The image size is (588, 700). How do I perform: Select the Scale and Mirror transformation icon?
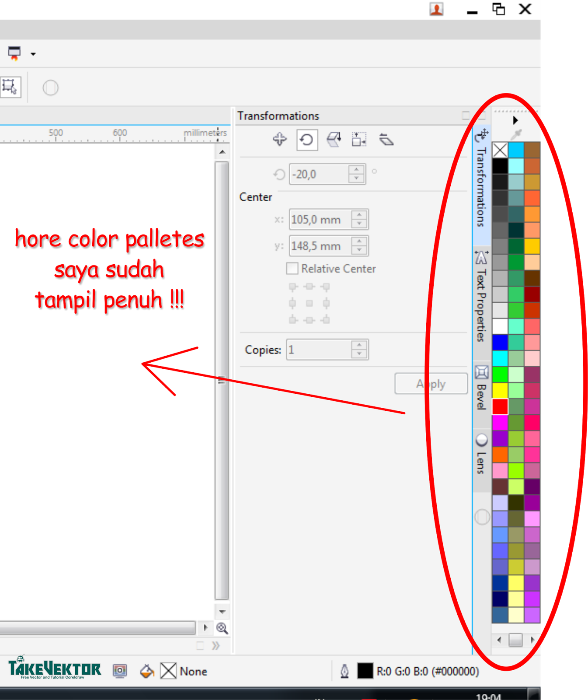point(334,140)
